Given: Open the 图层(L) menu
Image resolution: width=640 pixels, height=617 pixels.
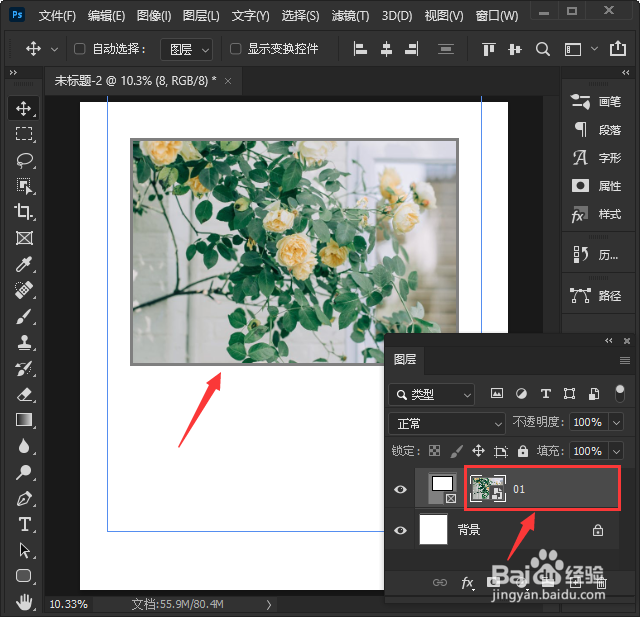Looking at the screenshot, I should [201, 16].
